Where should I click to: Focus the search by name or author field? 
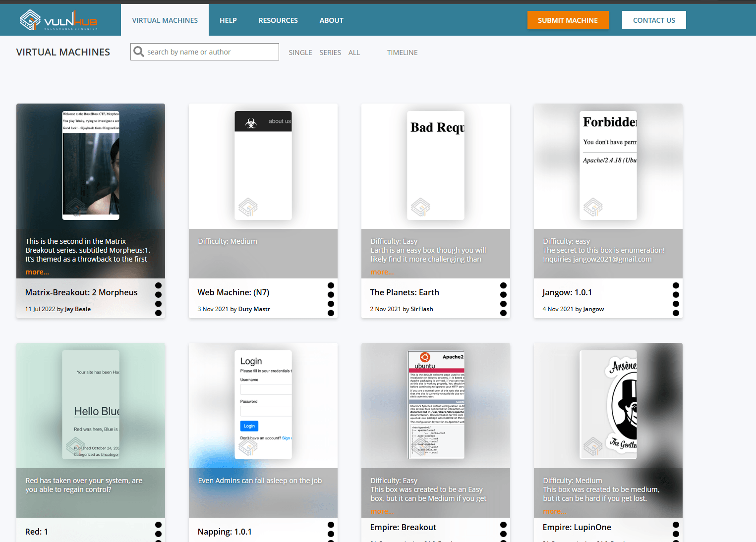[x=205, y=52]
